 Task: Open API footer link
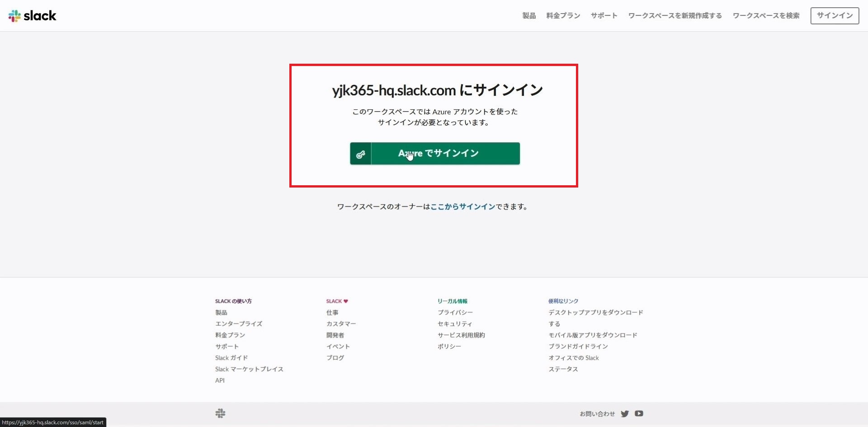click(x=220, y=380)
